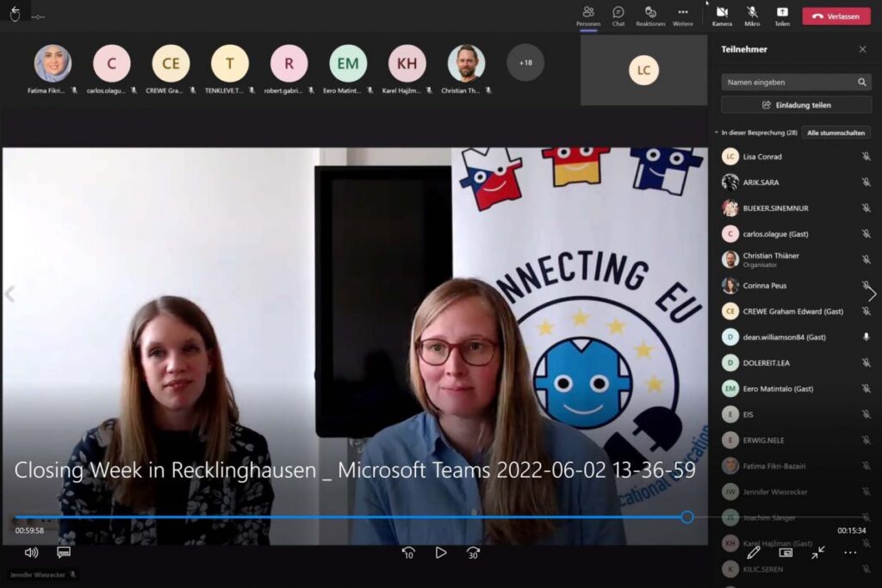Click the T avatar for TENKLEVE
The height and width of the screenshot is (588, 882).
(x=230, y=64)
